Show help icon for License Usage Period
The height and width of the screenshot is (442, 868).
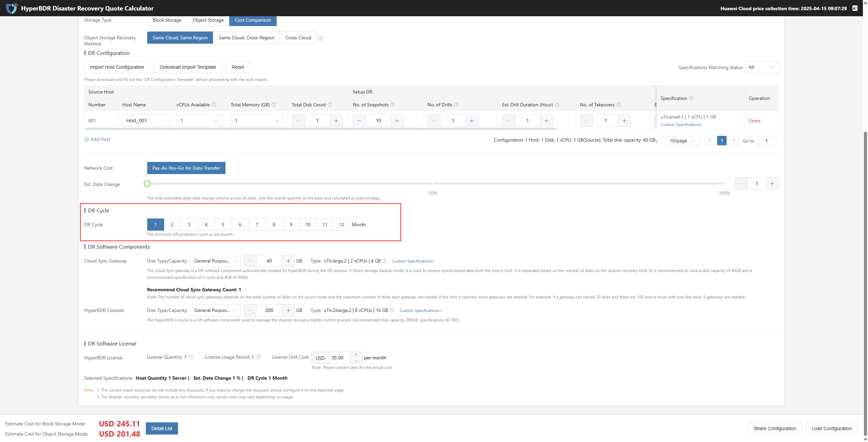[259, 357]
